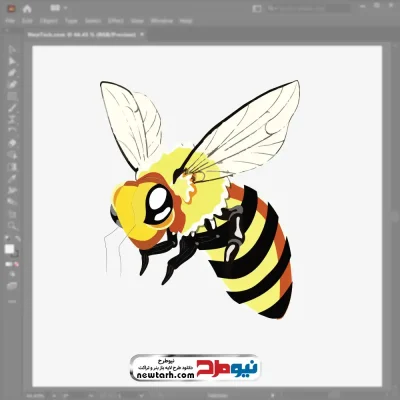Screen dimensions: 400x400
Task: Open the File menu
Action: [10, 21]
